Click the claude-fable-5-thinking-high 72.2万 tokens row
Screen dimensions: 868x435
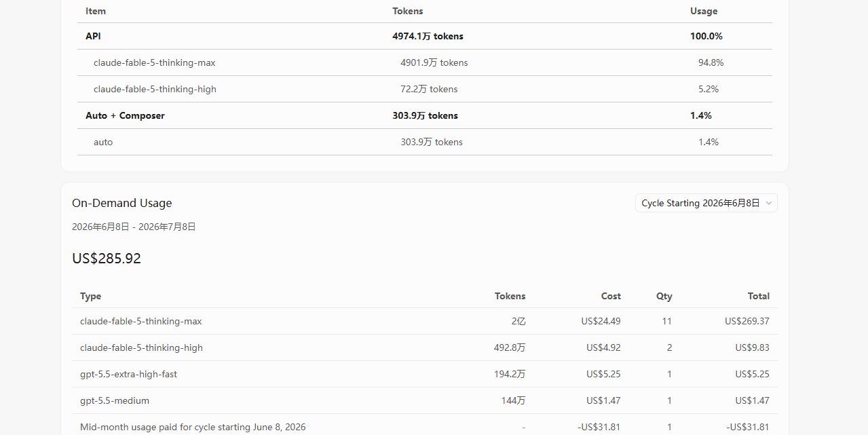(425, 89)
